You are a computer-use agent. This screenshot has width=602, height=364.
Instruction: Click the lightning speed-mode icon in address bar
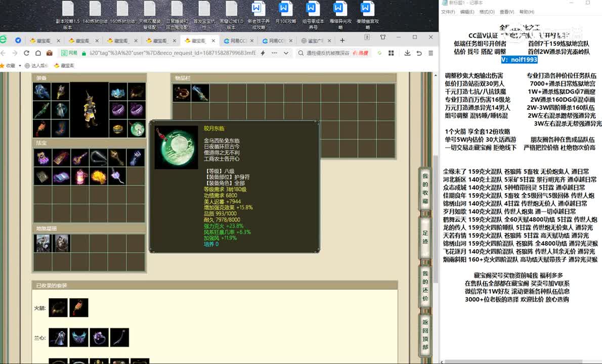263,53
